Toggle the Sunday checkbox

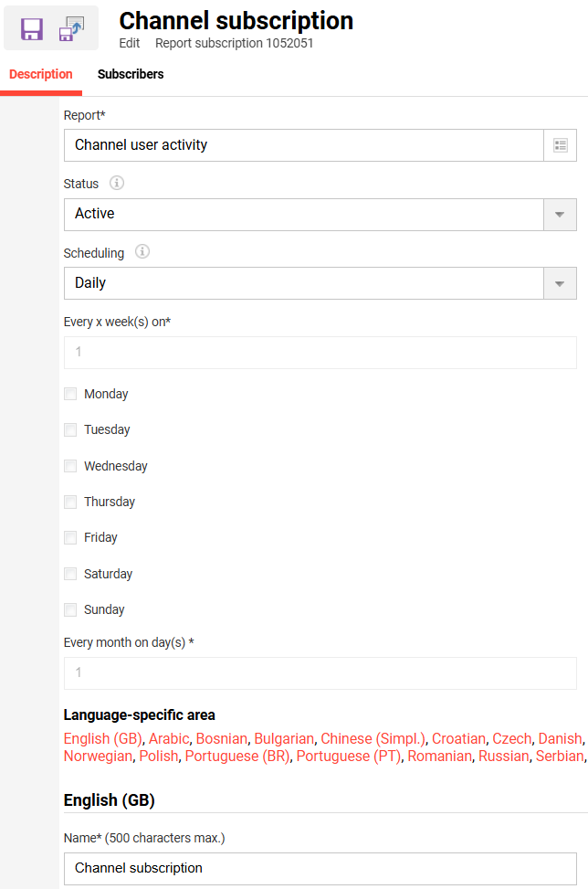click(70, 609)
